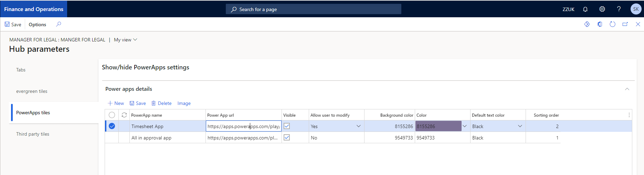Image resolution: width=644 pixels, height=175 pixels.
Task: Click url cell for All in approval app
Action: click(x=244, y=137)
